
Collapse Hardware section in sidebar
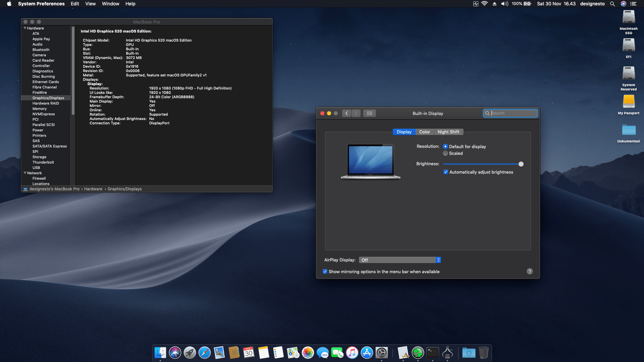(x=25, y=28)
